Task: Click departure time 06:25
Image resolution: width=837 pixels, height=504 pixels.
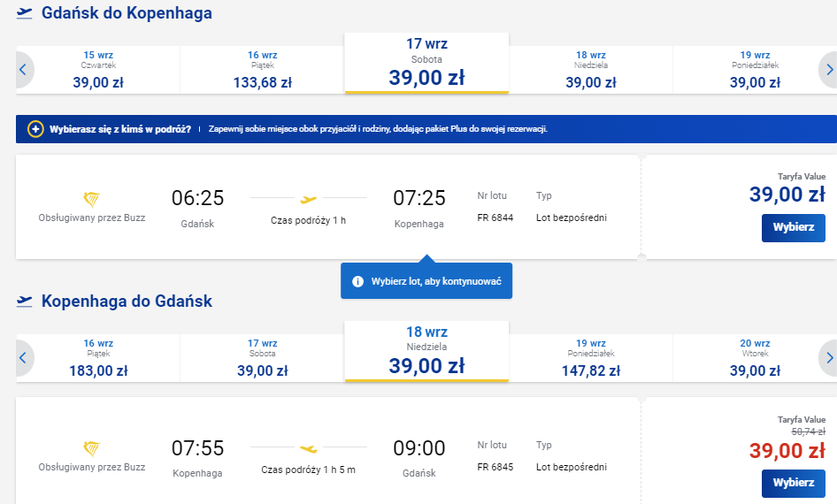Action: [197, 198]
